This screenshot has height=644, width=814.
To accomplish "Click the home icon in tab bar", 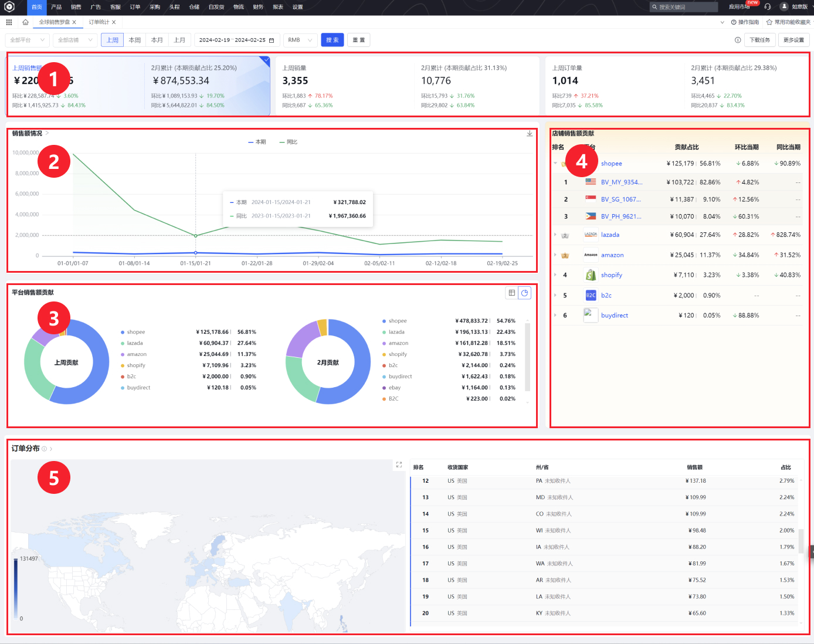I will 25,22.
